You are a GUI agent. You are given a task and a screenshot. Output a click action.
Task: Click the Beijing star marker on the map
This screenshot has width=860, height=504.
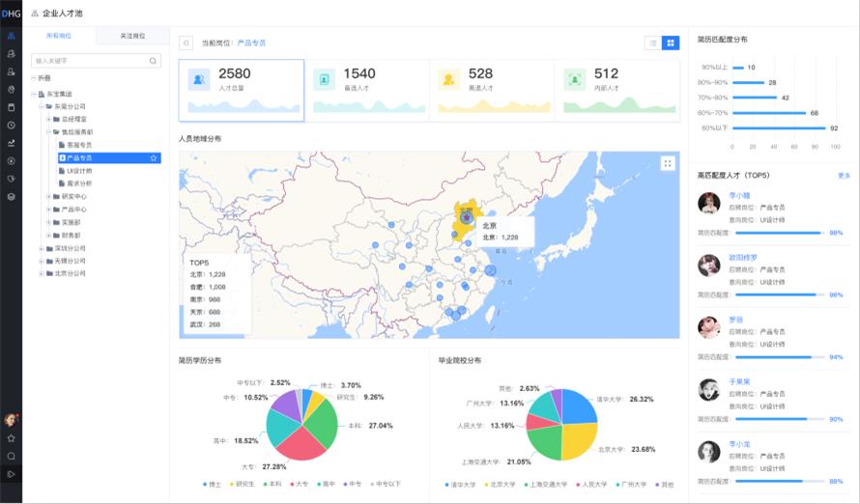point(467,217)
